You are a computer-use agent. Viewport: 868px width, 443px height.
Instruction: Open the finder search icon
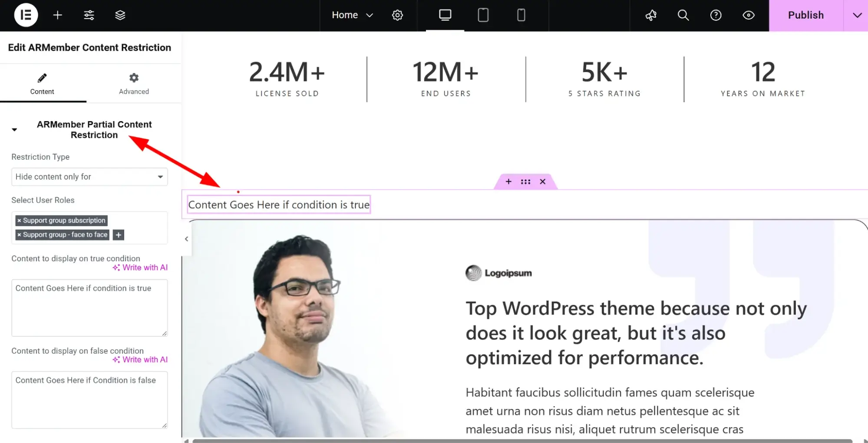(x=683, y=15)
